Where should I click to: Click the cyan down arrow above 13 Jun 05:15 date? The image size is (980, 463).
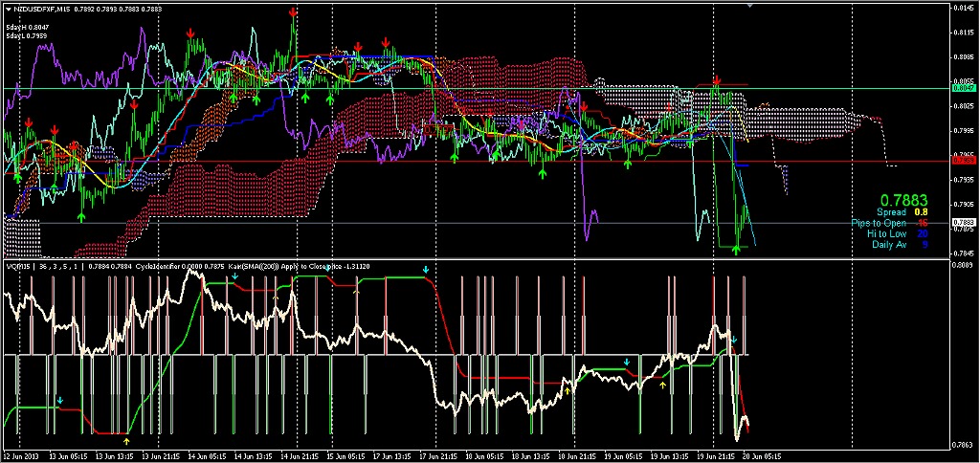tap(60, 399)
